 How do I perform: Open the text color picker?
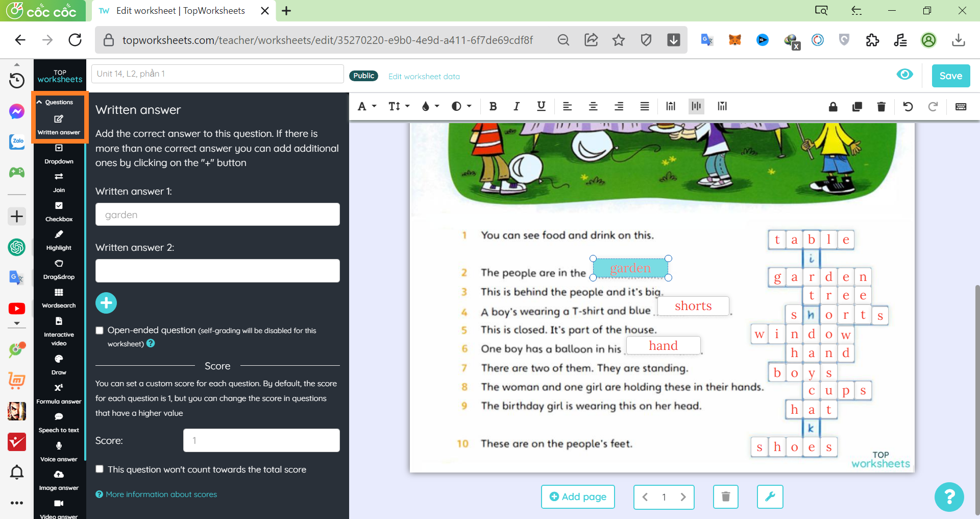tap(430, 106)
